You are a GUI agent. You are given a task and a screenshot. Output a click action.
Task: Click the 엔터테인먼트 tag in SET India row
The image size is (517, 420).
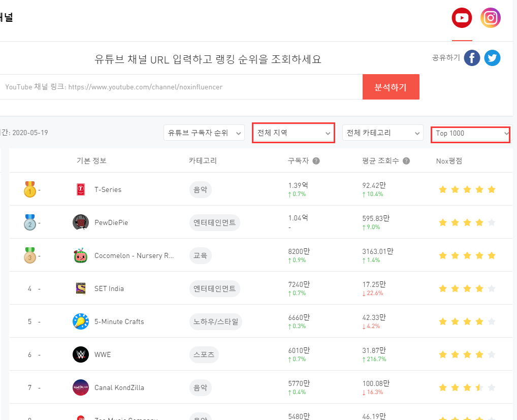click(x=215, y=288)
